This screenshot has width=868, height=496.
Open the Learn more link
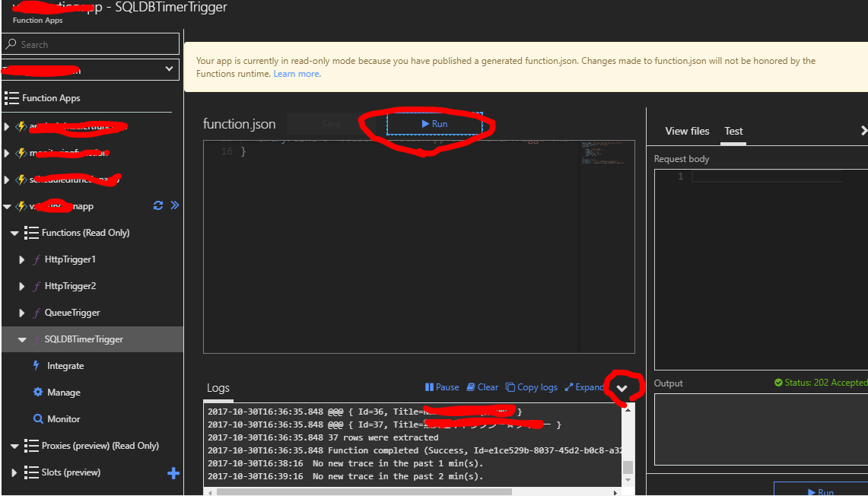point(296,74)
